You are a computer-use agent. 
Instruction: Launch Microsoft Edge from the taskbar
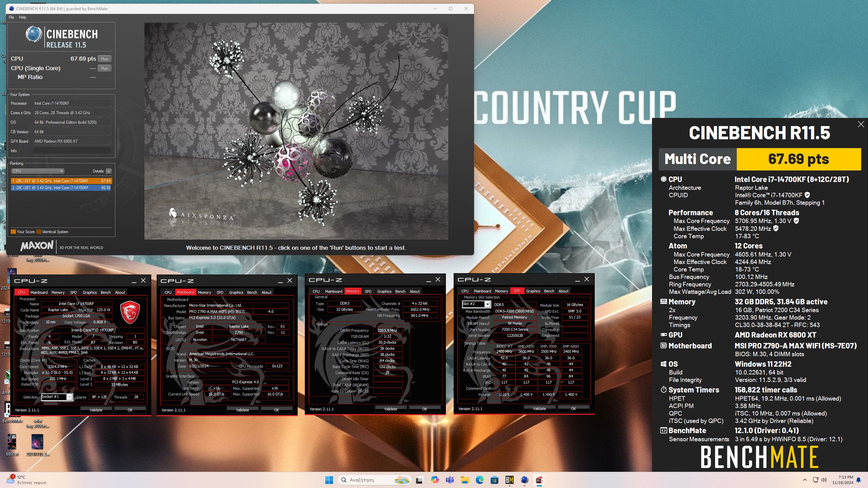tap(479, 480)
